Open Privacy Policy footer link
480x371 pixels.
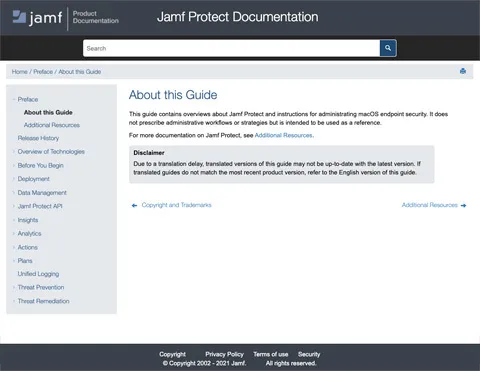(224, 354)
